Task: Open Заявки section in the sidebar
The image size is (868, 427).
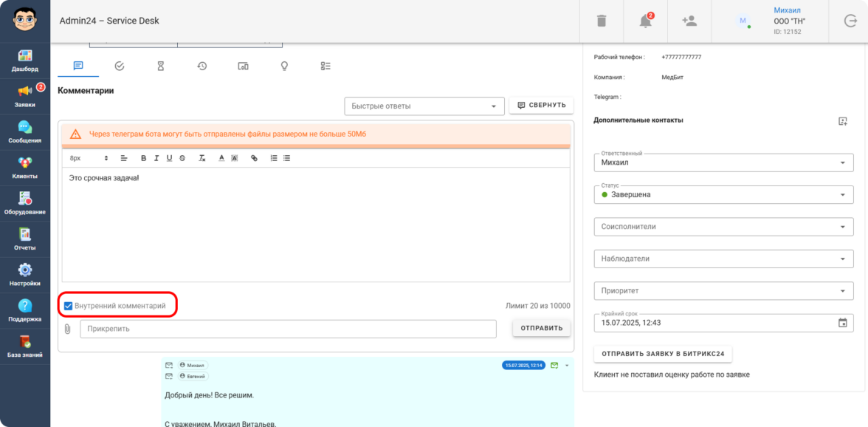Action: coord(25,96)
